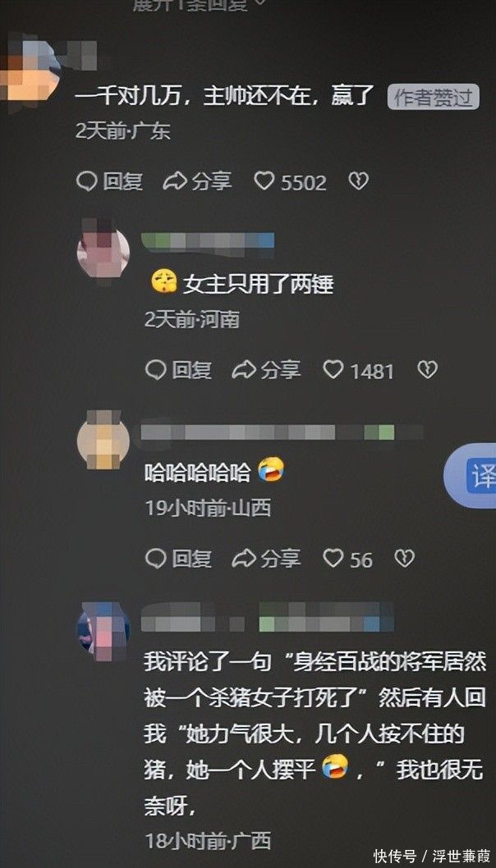This screenshot has height=868, width=496.
Task: Tap broken heart on the Henan comment
Action: (x=427, y=370)
